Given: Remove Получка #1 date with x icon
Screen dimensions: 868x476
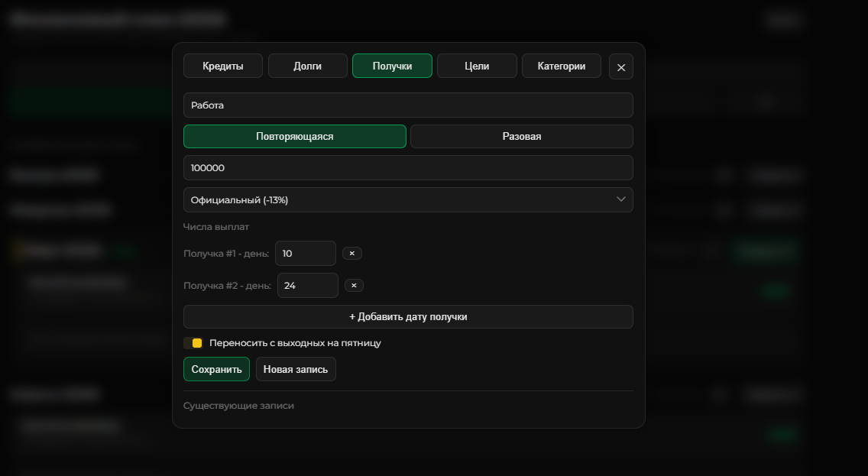Looking at the screenshot, I should click(x=351, y=254).
